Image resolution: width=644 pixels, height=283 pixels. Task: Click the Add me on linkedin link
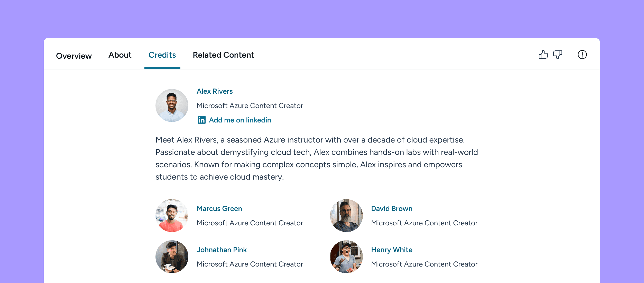(x=240, y=120)
